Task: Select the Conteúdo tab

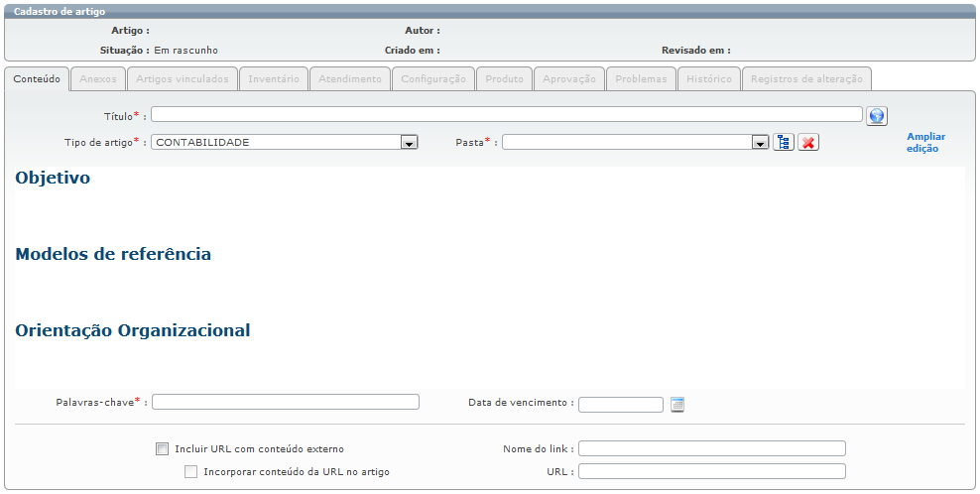Action: pos(37,79)
